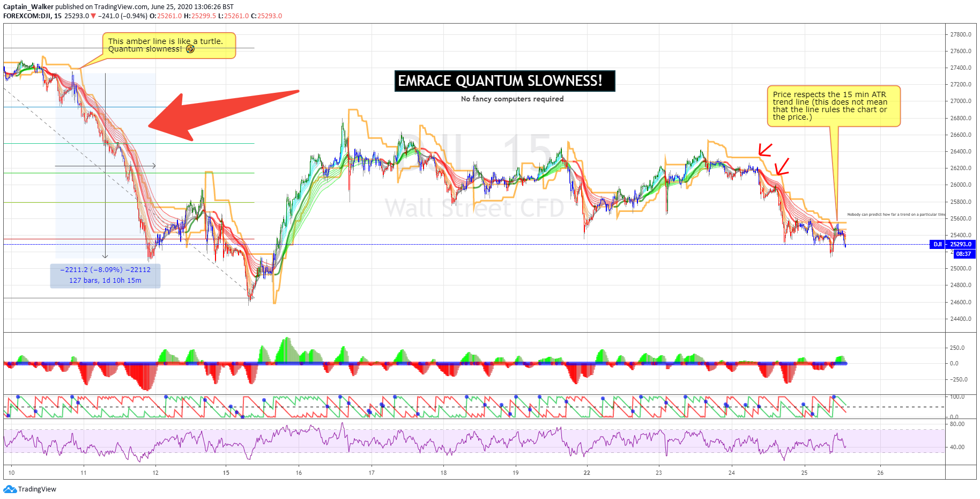Select the 'Price respects the 15 min ATR' callout

point(834,106)
